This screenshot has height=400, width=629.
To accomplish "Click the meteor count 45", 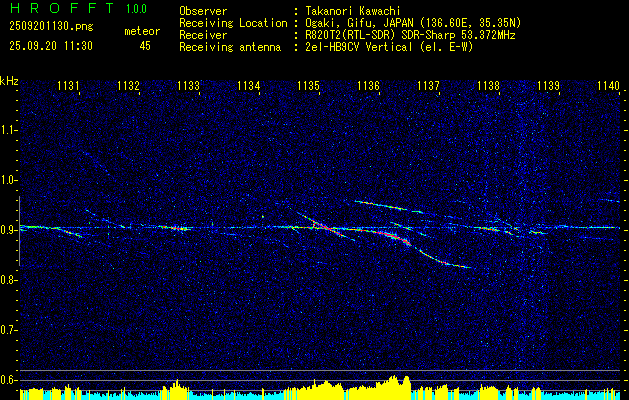I will click(x=145, y=46).
